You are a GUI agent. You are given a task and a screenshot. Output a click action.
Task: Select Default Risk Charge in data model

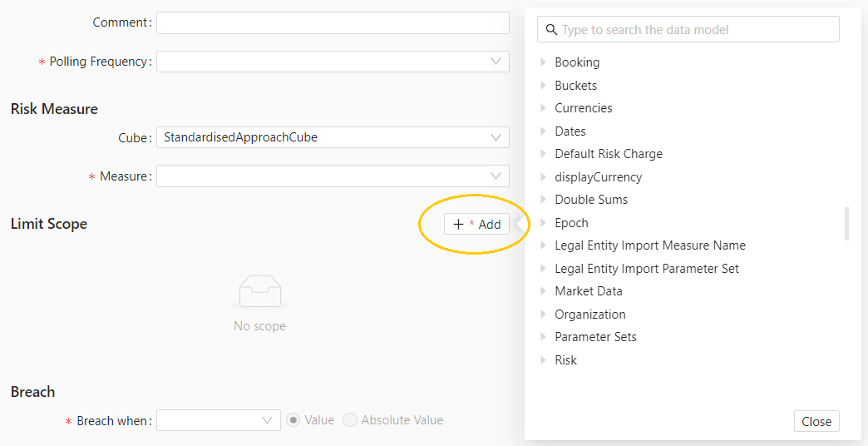coord(608,154)
